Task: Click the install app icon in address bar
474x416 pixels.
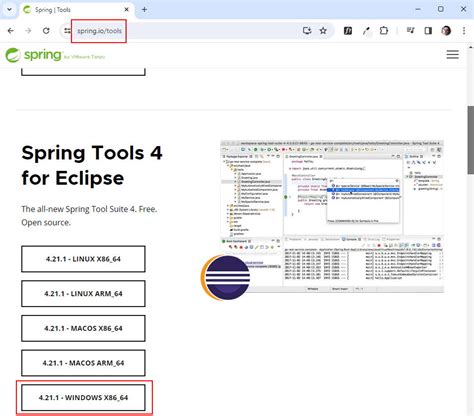Action: (307, 31)
